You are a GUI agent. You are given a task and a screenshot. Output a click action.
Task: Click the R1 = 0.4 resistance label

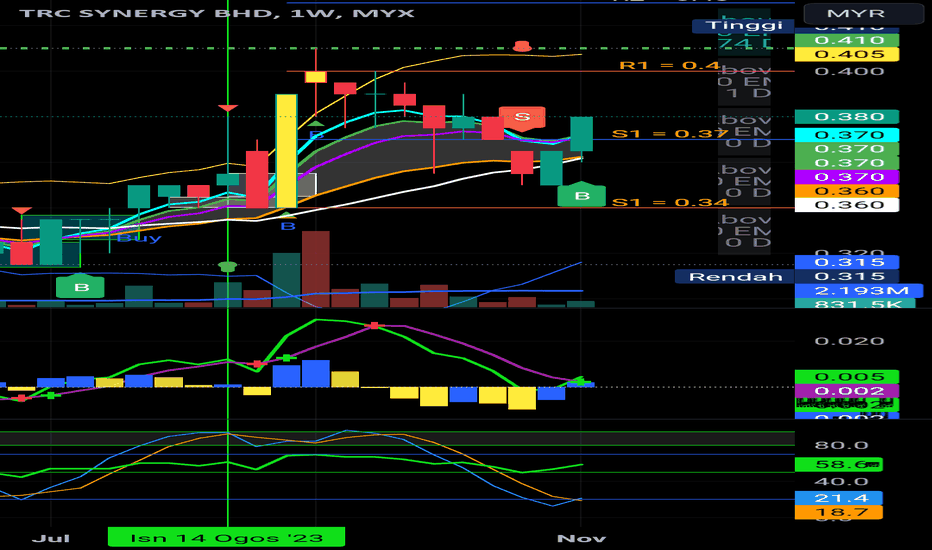[670, 65]
